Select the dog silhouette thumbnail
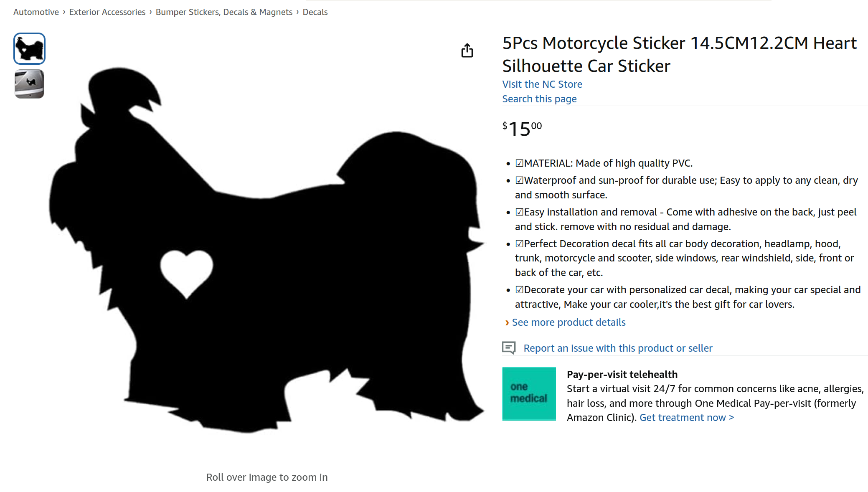The width and height of the screenshot is (868, 492). [29, 48]
